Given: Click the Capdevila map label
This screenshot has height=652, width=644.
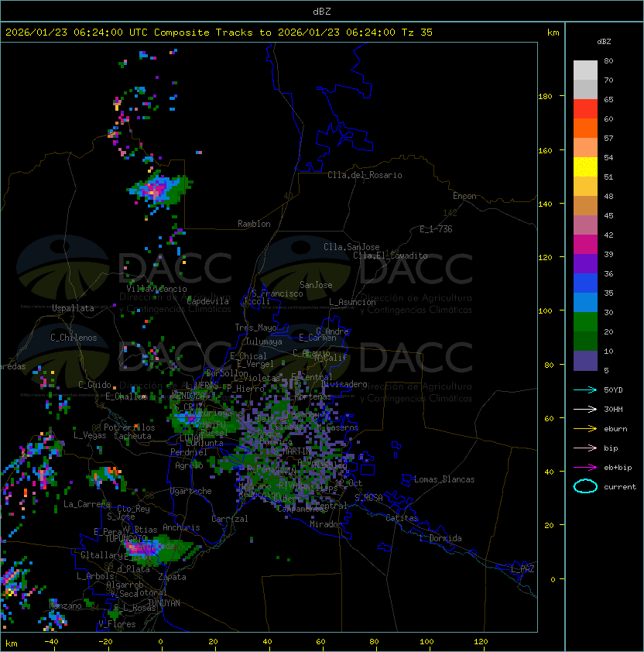Looking at the screenshot, I should 207,301.
